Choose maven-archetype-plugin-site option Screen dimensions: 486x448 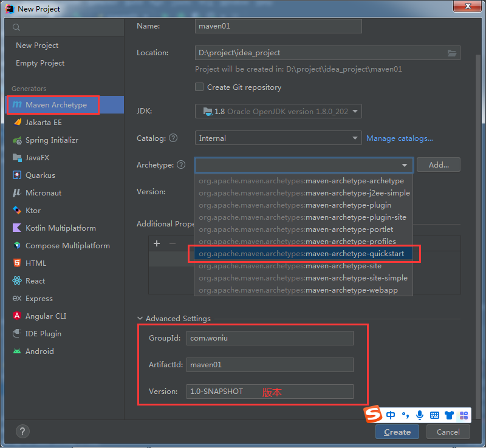pyautogui.click(x=303, y=217)
